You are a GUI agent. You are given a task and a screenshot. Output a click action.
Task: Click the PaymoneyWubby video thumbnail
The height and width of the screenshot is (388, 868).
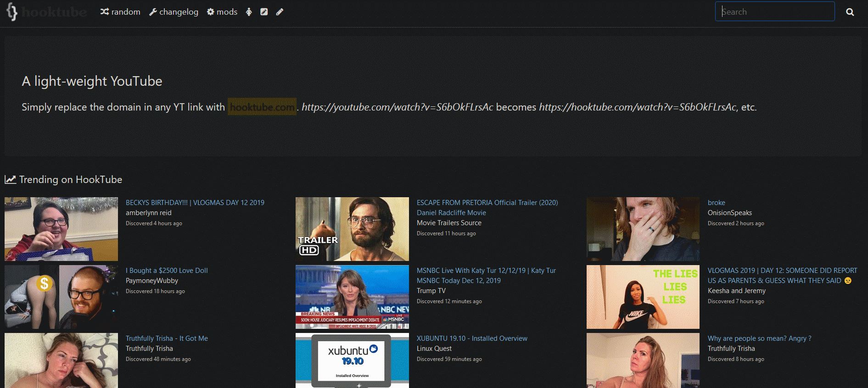click(x=61, y=297)
